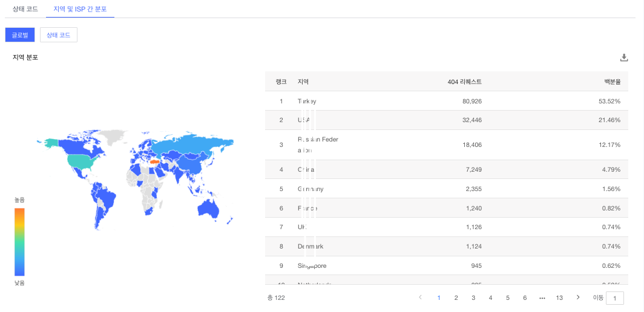Select the Russian Federation table row

point(447,145)
